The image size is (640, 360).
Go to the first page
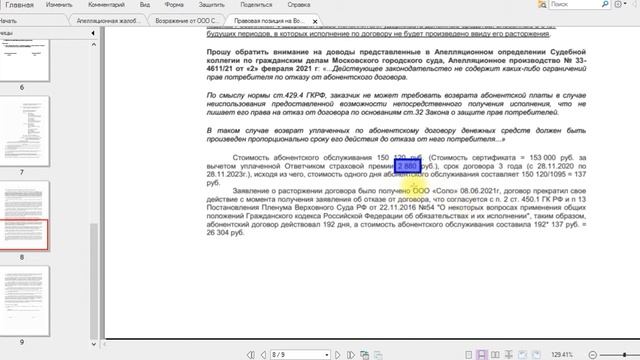251,355
